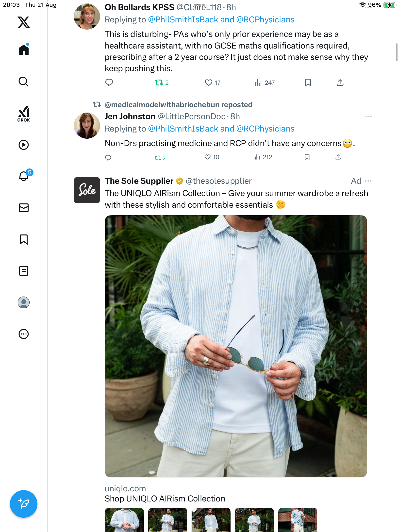Open the Profile page from sidebar

coord(24,302)
